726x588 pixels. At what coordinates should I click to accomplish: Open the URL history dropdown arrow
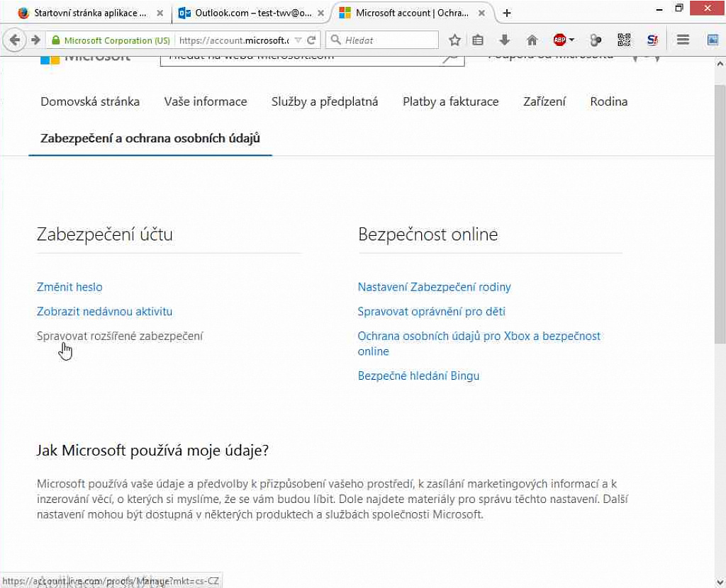click(298, 40)
